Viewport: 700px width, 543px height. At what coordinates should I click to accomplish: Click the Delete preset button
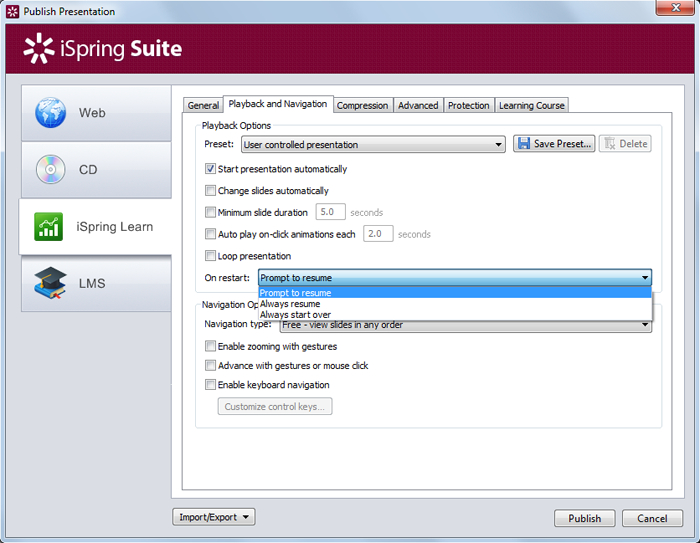[625, 144]
